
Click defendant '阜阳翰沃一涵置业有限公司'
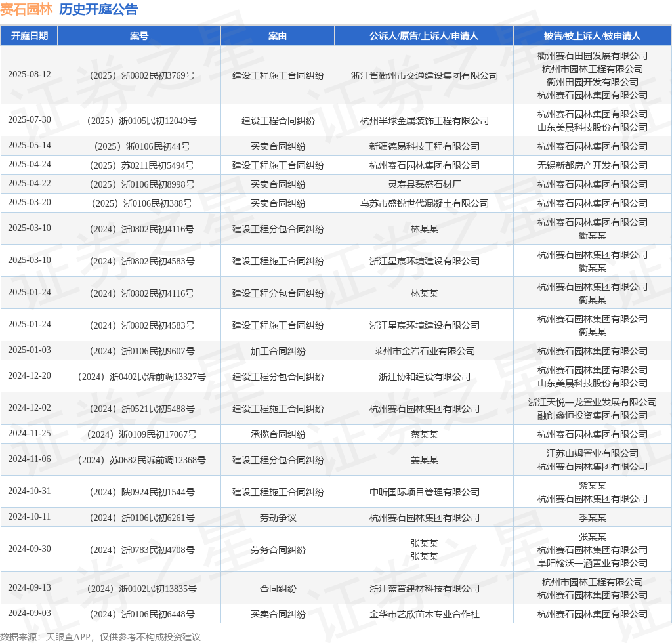[x=593, y=564]
